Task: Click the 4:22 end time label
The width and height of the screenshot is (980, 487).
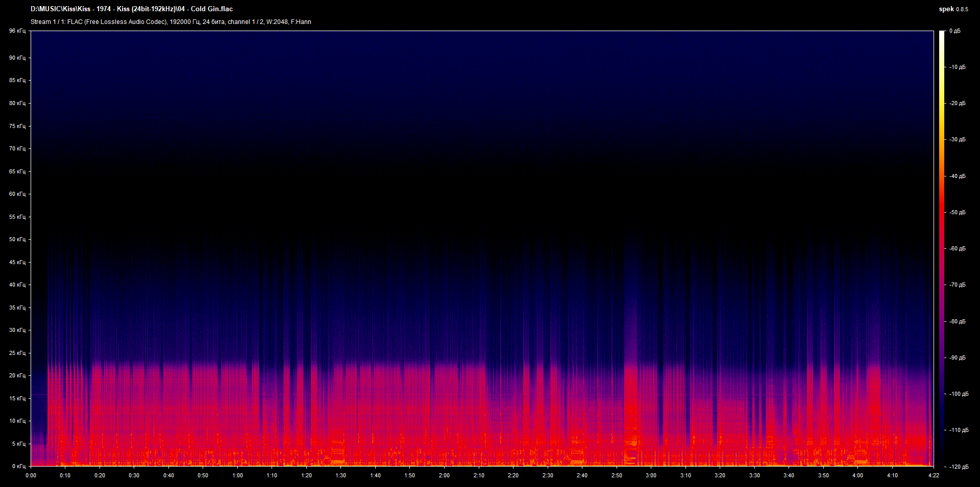Action: (x=933, y=475)
